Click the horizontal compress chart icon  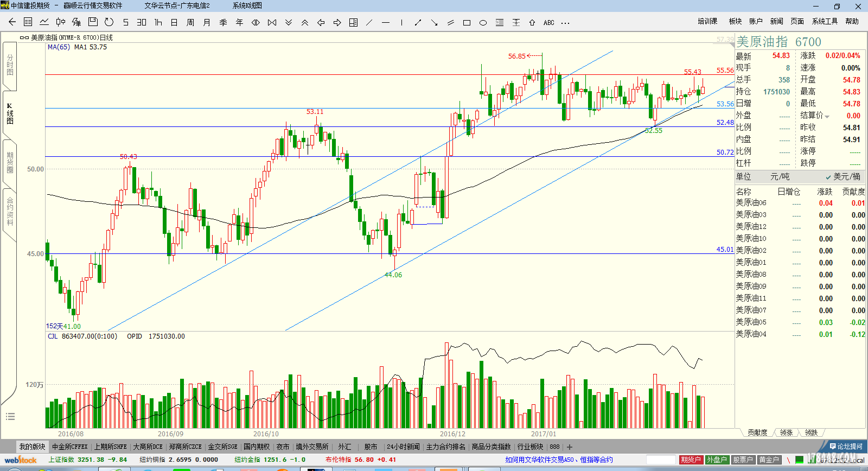point(272,22)
